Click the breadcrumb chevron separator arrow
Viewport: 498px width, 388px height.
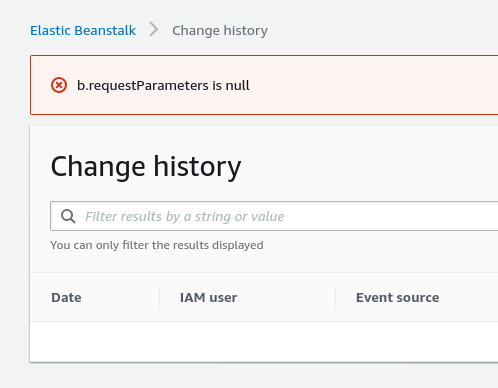(154, 30)
